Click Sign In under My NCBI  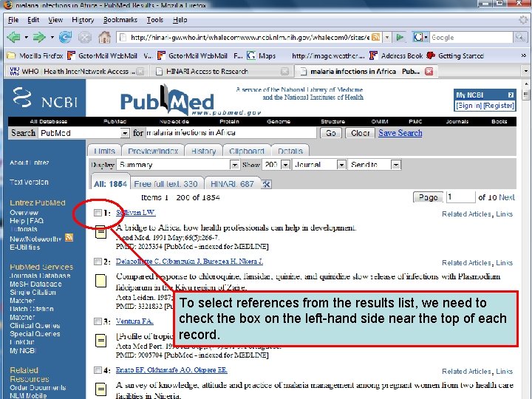(469, 106)
